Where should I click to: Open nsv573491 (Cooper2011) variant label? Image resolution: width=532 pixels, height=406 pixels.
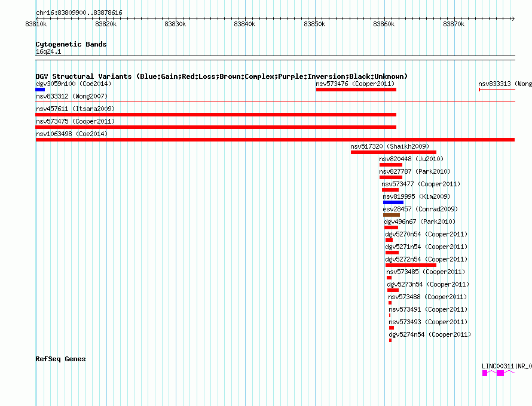pyautogui.click(x=428, y=309)
